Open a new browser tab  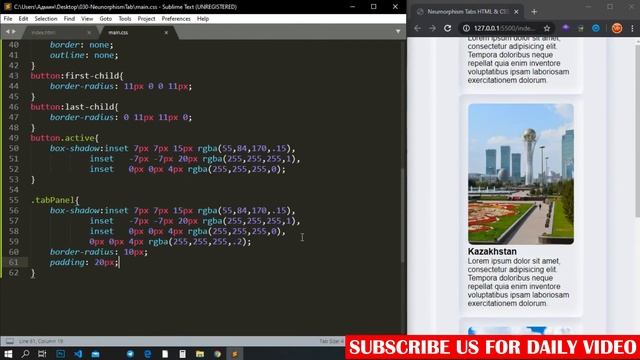[x=534, y=12]
